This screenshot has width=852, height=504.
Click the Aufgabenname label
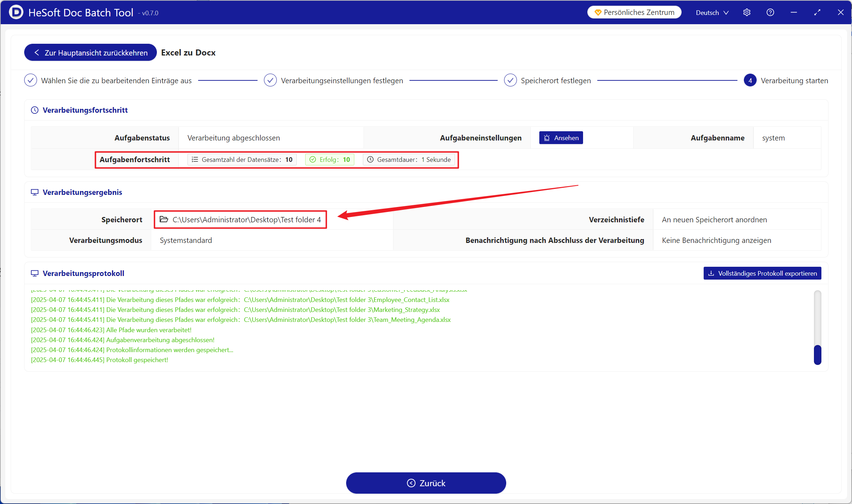point(718,138)
